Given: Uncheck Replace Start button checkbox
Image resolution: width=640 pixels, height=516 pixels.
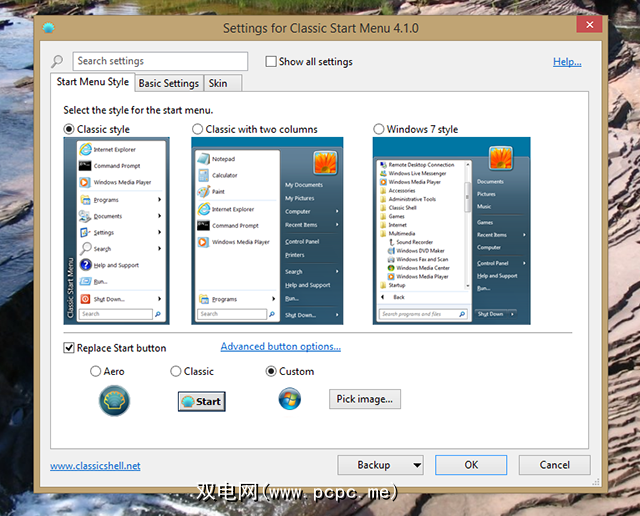Looking at the screenshot, I should tap(69, 348).
